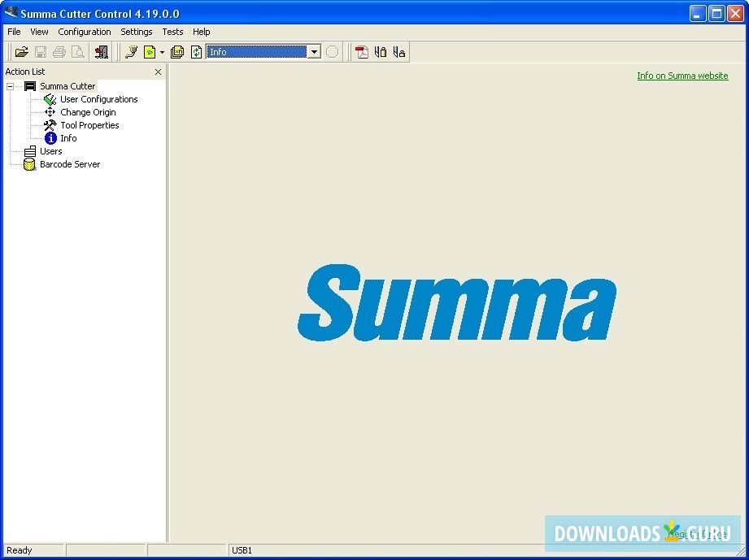Click the Change Origin arrows icon
Image resolution: width=749 pixels, height=560 pixels.
50,112
